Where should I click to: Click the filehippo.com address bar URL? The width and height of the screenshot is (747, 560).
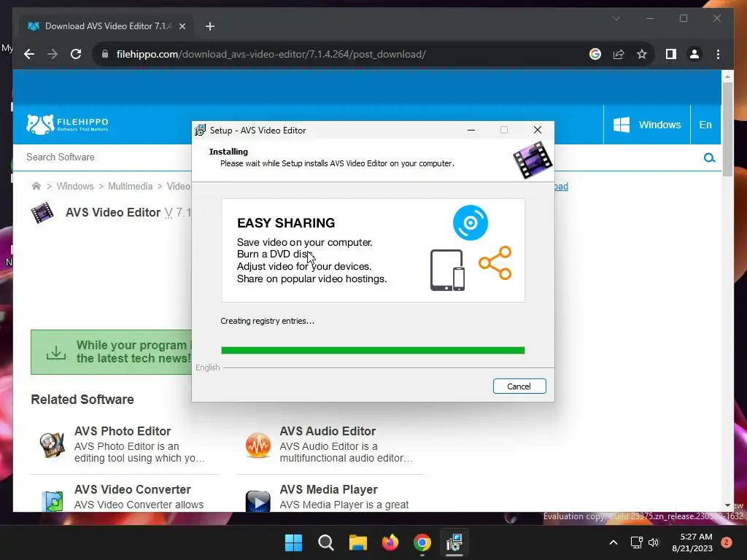(x=271, y=54)
